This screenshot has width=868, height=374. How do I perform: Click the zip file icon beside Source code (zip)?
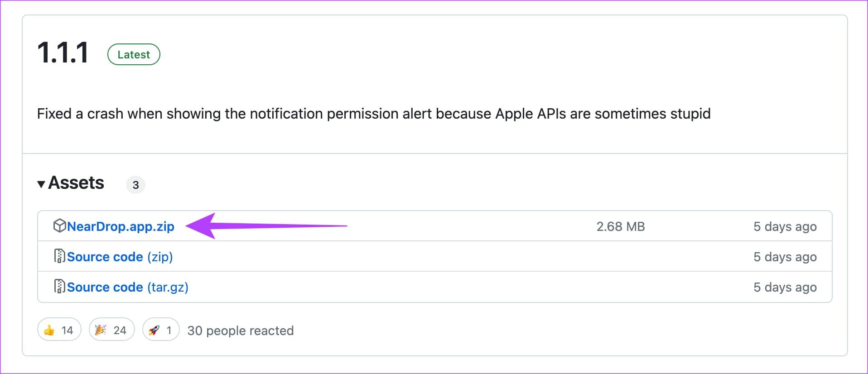click(x=59, y=256)
